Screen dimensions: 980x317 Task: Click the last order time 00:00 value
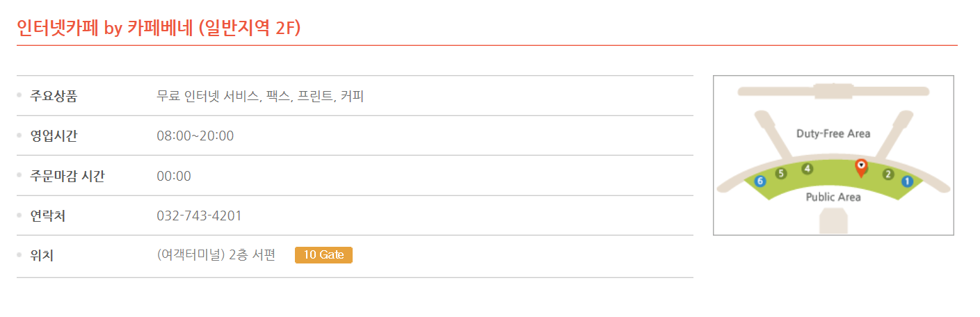click(x=174, y=176)
